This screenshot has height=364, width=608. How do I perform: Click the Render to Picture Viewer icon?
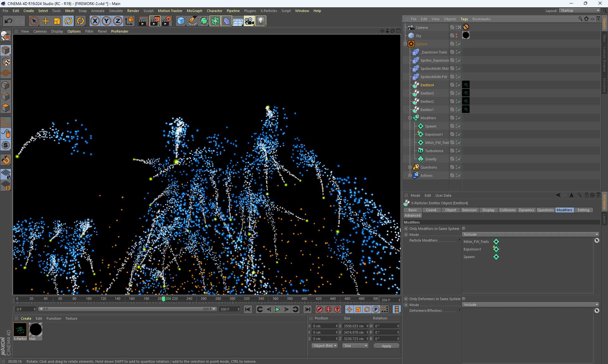(155, 21)
